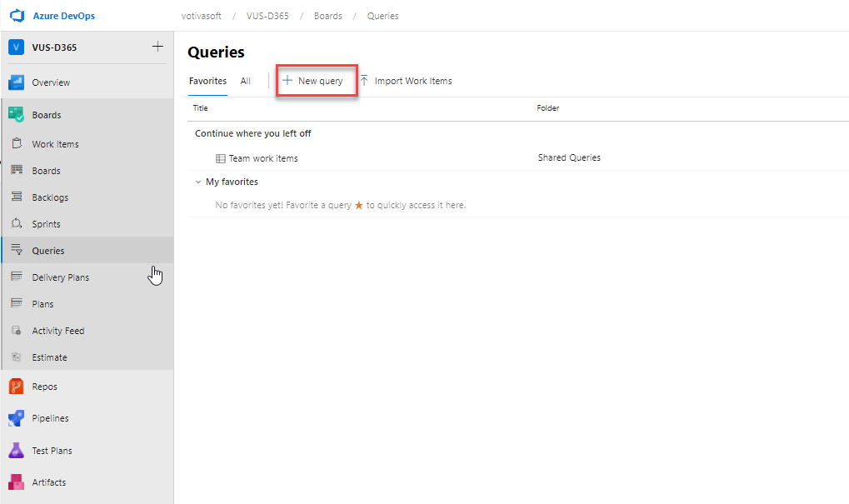The width and height of the screenshot is (849, 504).
Task: Open Test Plans in the sidebar
Action: click(x=52, y=451)
